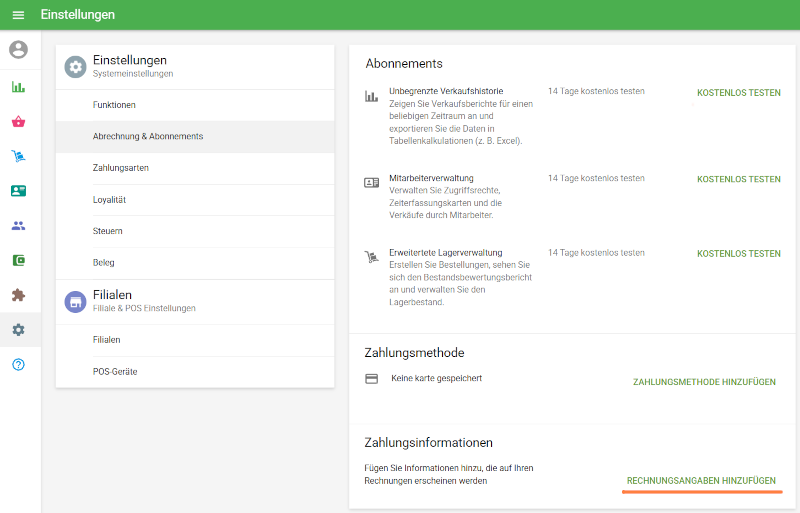This screenshot has height=513, width=800.
Task: Click Rechnungsangaben Hinzufügen link
Action: point(701,481)
